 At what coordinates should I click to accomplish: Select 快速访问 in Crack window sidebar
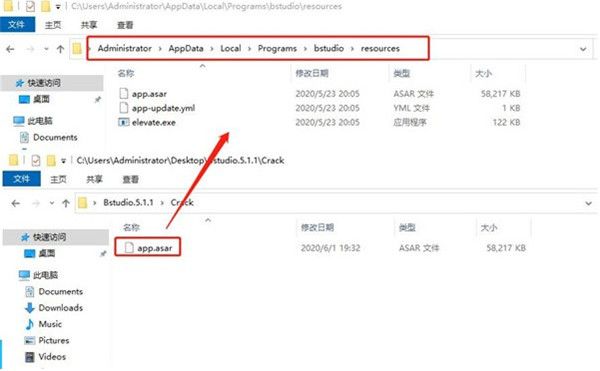[x=49, y=237]
